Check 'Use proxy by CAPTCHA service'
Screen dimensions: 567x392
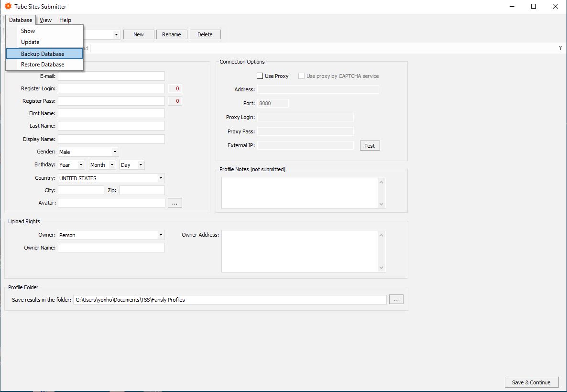[x=302, y=76]
